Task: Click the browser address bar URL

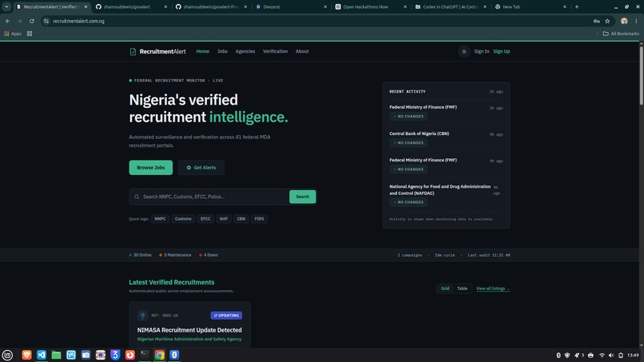Action: pyautogui.click(x=78, y=21)
